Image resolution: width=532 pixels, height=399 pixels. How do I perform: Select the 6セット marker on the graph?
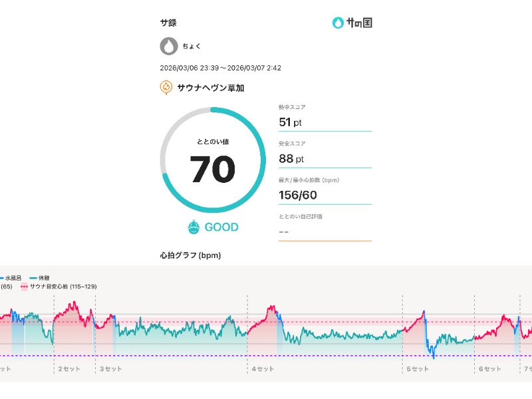(489, 368)
